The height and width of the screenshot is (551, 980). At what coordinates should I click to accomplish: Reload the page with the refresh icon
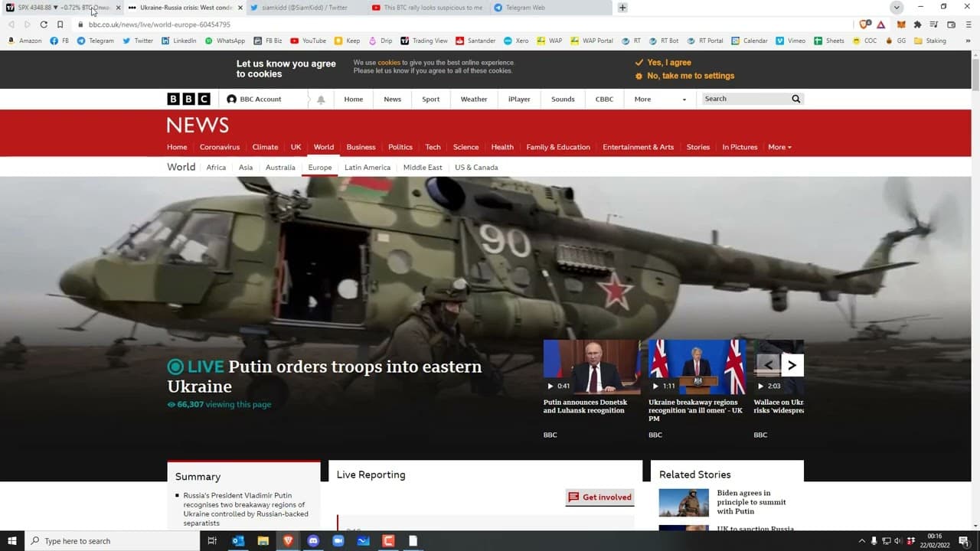[x=44, y=24]
